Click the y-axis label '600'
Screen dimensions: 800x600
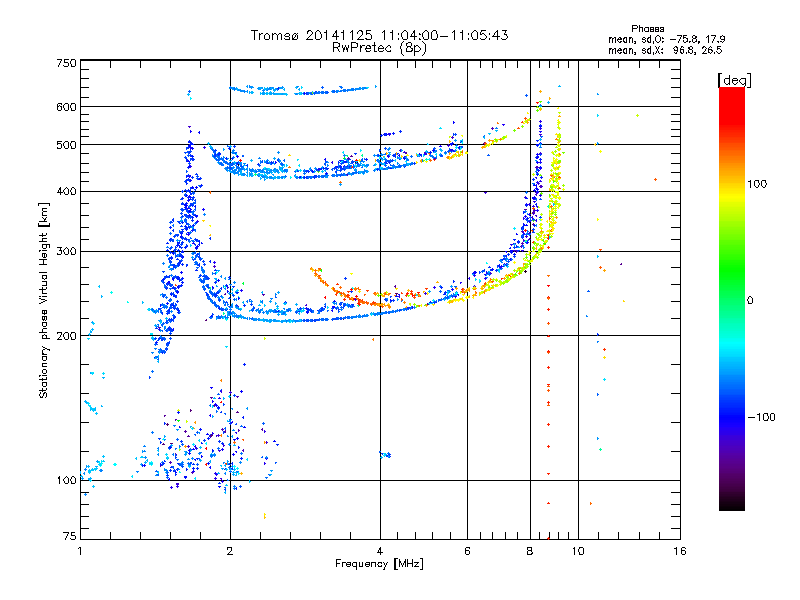(x=66, y=107)
